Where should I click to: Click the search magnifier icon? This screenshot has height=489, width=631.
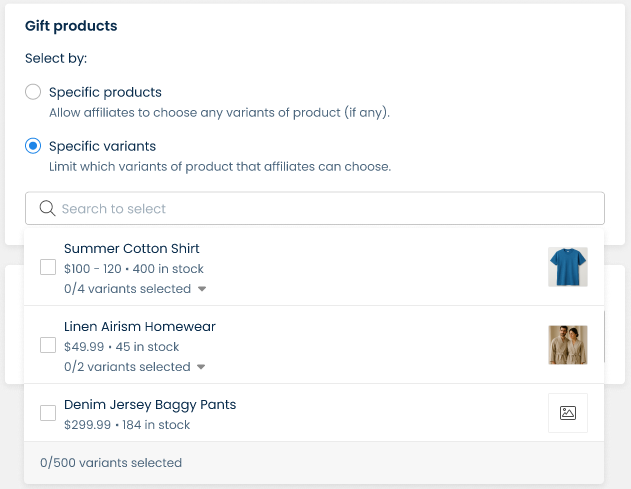46,209
